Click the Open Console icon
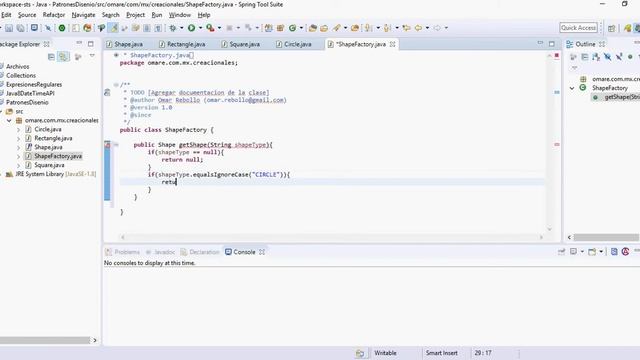The image size is (640, 360). click(x=592, y=252)
